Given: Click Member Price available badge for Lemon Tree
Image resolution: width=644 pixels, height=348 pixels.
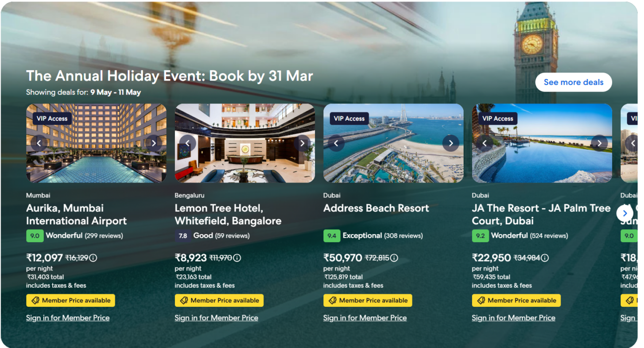Looking at the screenshot, I should point(219,300).
